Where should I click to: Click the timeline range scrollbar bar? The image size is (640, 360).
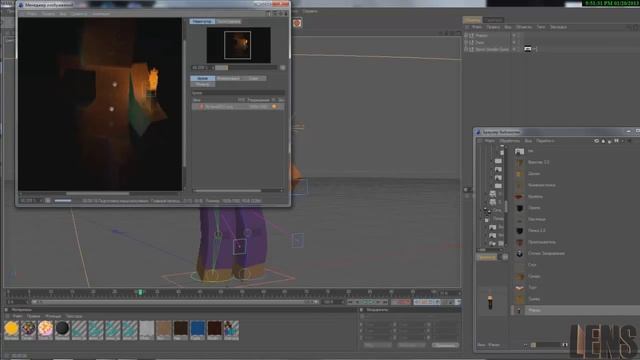(175, 302)
